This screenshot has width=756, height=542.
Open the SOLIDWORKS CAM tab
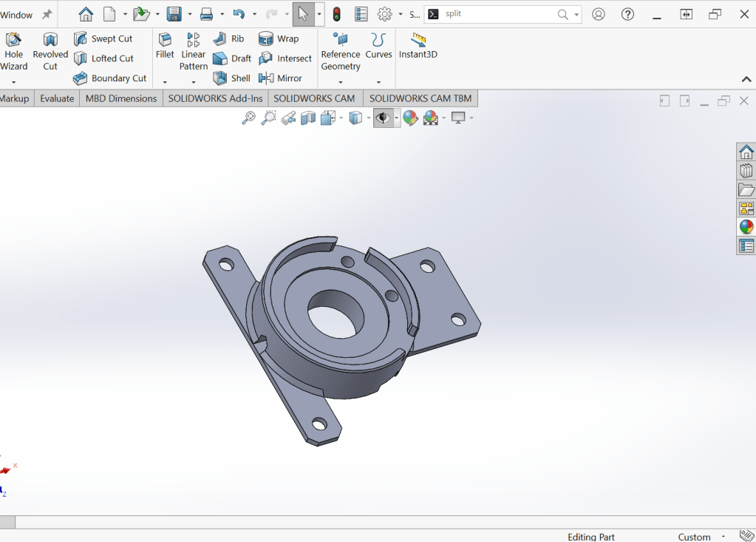(314, 98)
